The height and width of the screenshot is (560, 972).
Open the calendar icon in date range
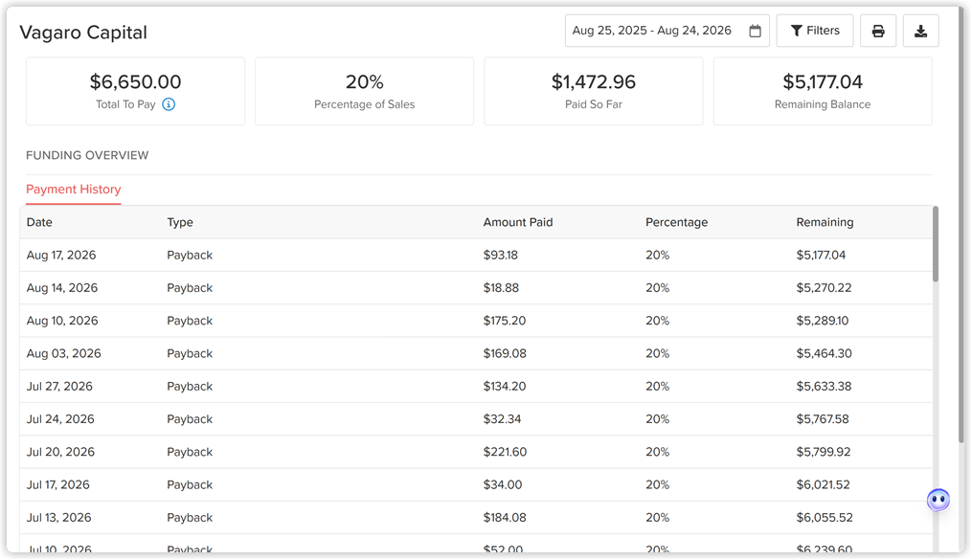click(x=755, y=31)
